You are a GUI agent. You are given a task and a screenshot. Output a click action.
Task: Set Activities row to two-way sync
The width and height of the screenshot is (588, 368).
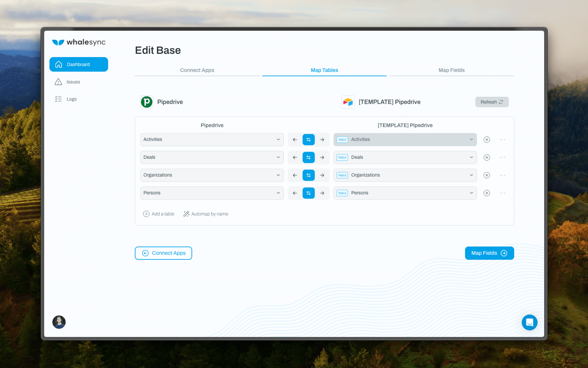(308, 139)
